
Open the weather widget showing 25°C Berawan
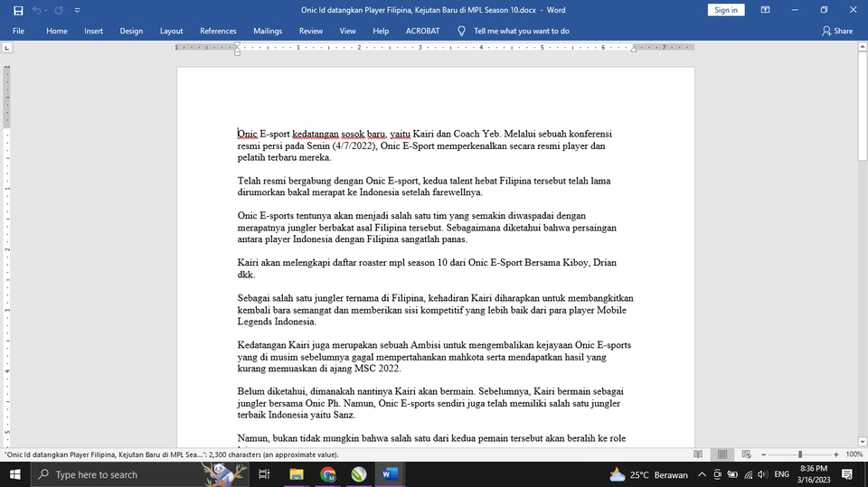[648, 475]
